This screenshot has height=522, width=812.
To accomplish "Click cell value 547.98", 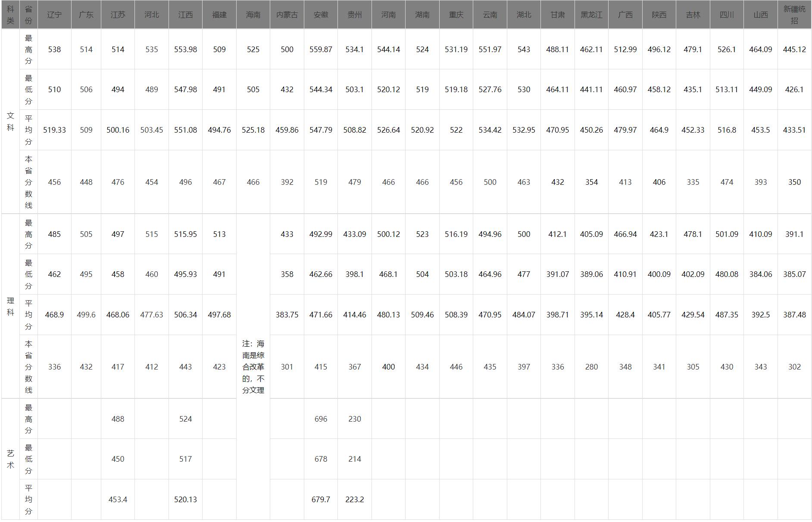I will tap(185, 90).
